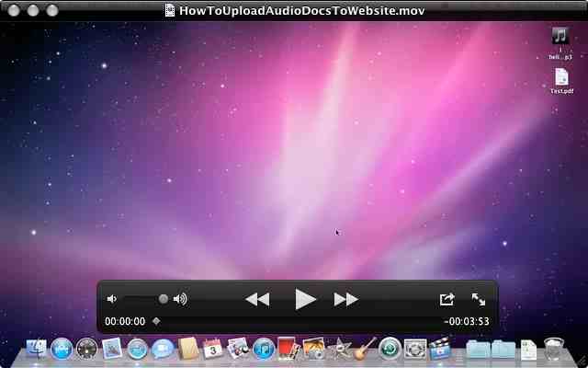Open the Trash in the Dock
The image size is (588, 368).
(554, 349)
